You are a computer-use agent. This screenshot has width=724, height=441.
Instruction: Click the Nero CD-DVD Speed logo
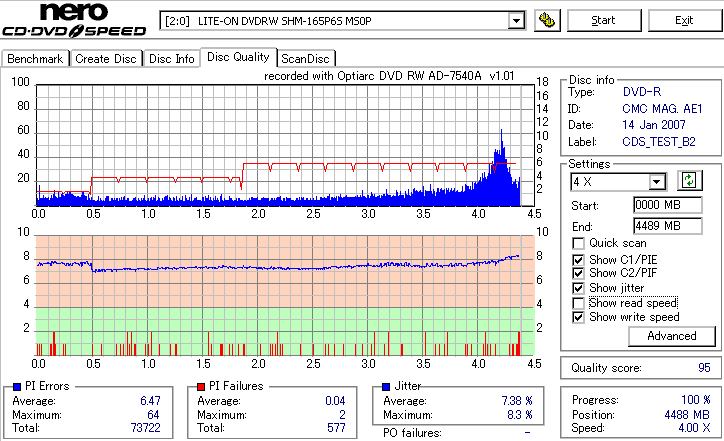74,20
